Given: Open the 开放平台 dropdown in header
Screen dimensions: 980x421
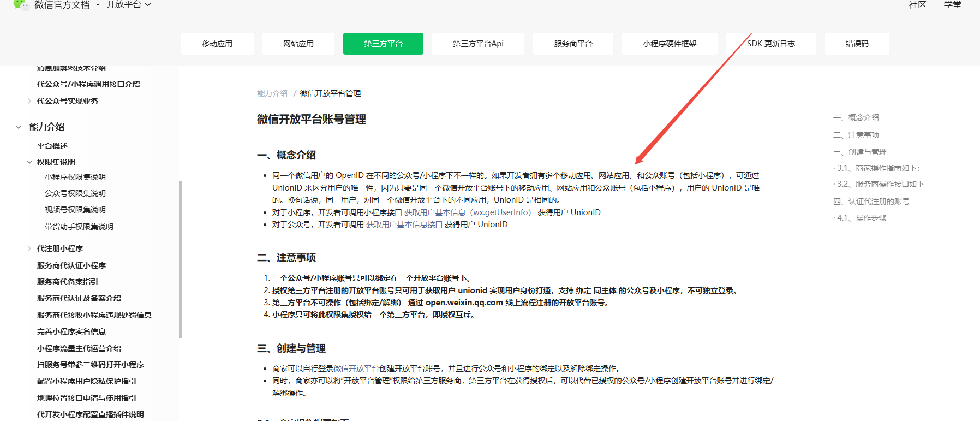Looking at the screenshot, I should pyautogui.click(x=128, y=5).
